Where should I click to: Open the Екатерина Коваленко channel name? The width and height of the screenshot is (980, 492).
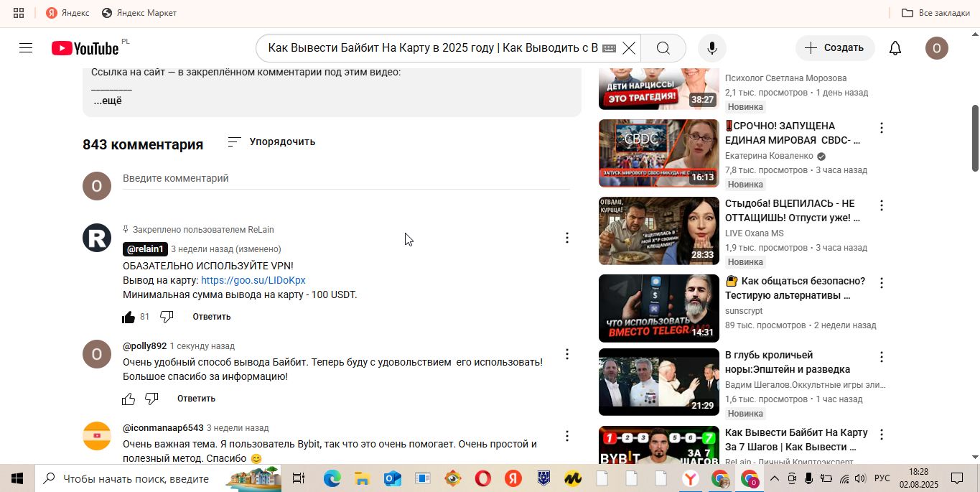[769, 156]
